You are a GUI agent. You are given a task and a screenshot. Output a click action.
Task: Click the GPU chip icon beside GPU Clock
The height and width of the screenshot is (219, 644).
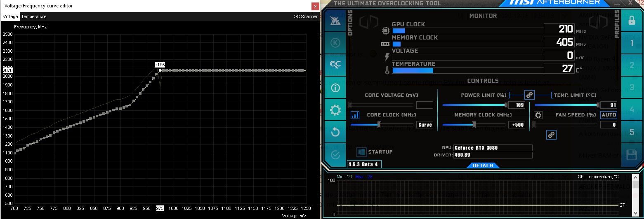pos(386,30)
